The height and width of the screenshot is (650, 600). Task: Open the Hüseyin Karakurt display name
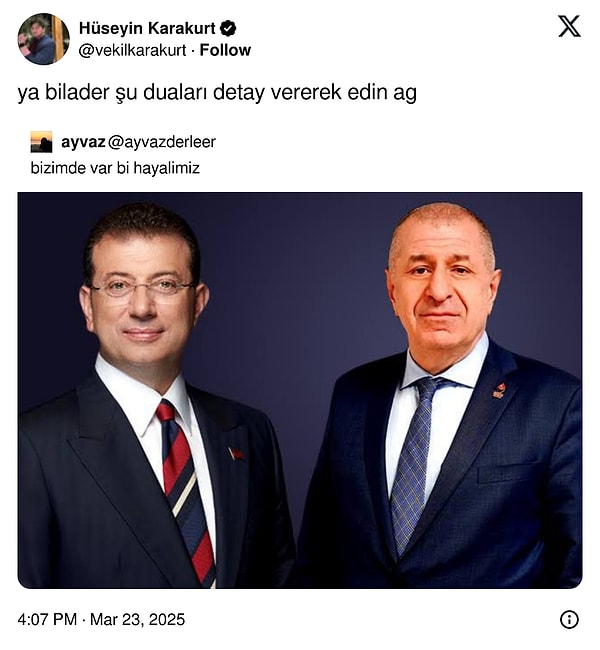pyautogui.click(x=147, y=28)
